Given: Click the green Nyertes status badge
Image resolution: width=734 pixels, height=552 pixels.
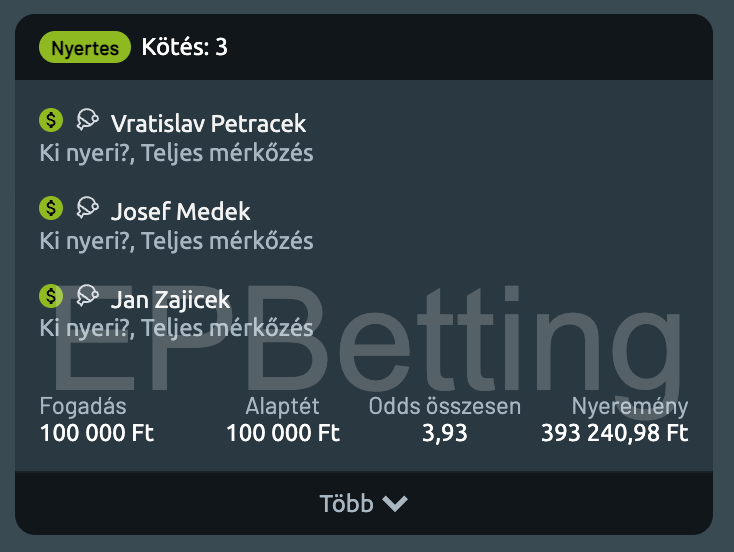Looking at the screenshot, I should point(85,47).
